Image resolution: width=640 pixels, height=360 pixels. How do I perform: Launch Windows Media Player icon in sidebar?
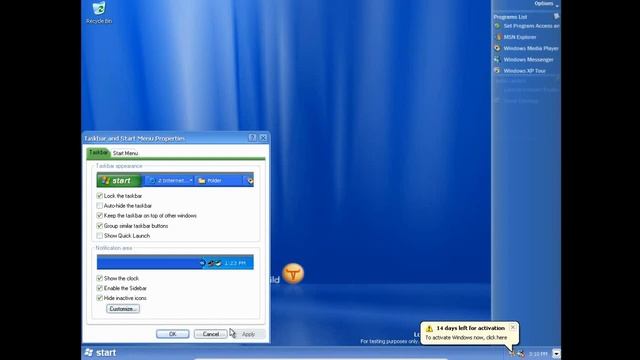497,48
